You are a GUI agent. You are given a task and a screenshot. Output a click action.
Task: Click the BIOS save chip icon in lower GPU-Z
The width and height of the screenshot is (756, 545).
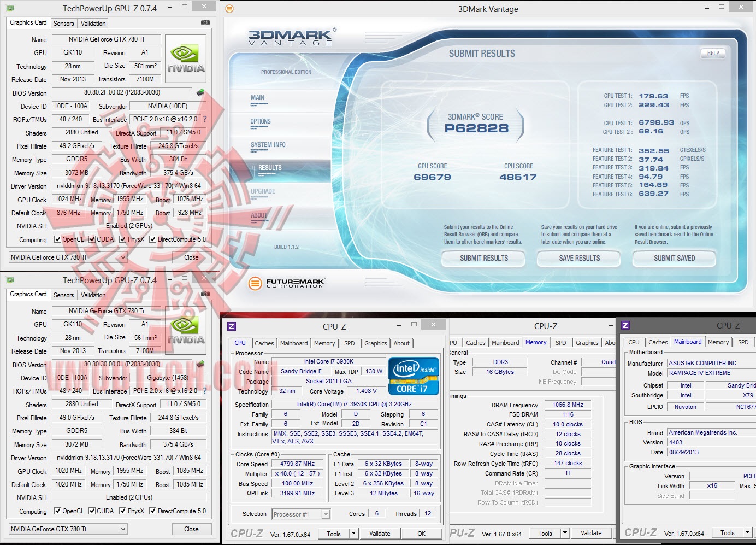pyautogui.click(x=200, y=364)
